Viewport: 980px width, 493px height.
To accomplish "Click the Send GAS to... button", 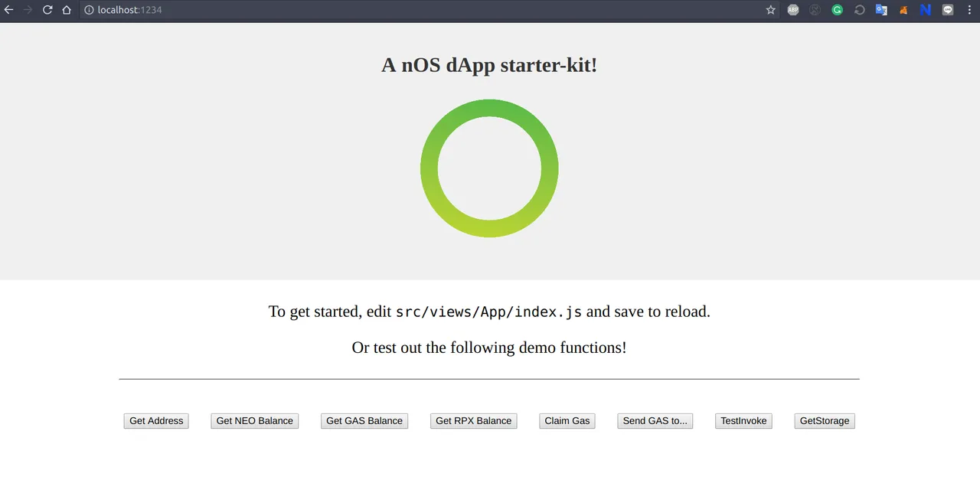I will point(655,421).
